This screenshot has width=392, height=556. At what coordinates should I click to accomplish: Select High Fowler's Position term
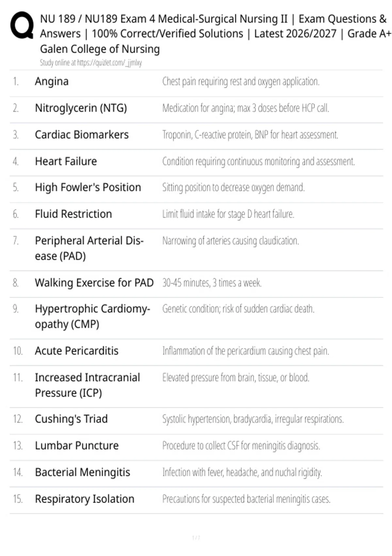coord(88,187)
